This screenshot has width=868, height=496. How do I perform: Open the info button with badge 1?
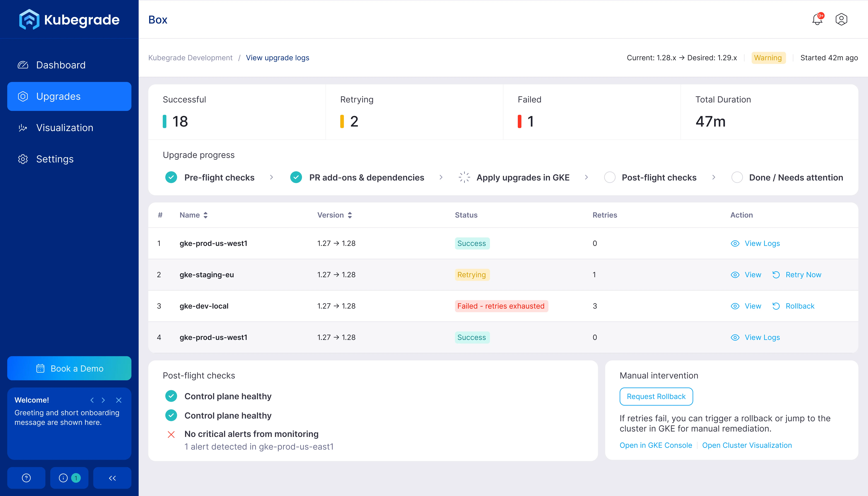tap(69, 478)
